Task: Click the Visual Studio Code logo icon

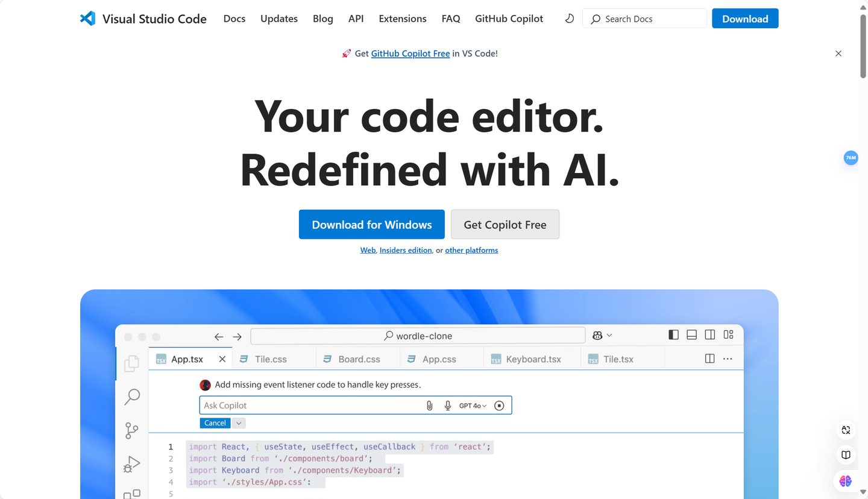Action: coord(87,19)
